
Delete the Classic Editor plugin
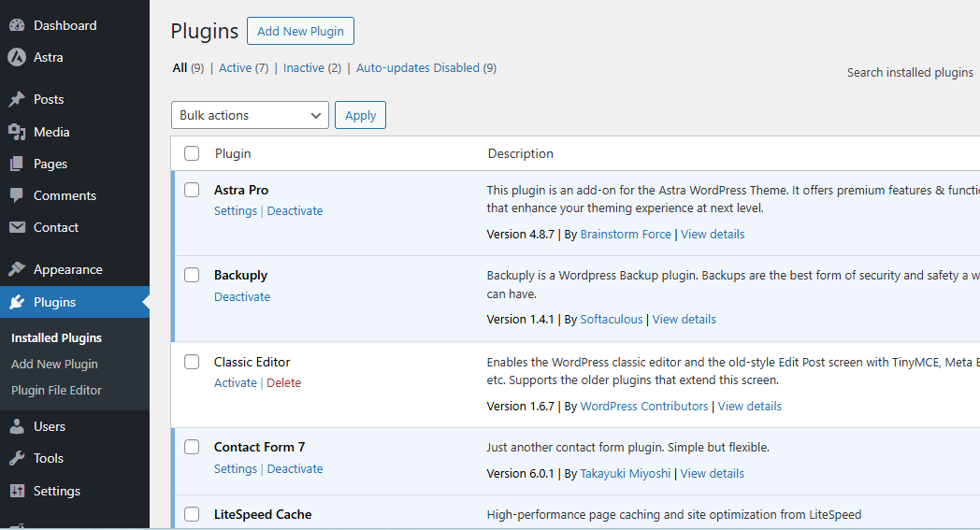283,382
